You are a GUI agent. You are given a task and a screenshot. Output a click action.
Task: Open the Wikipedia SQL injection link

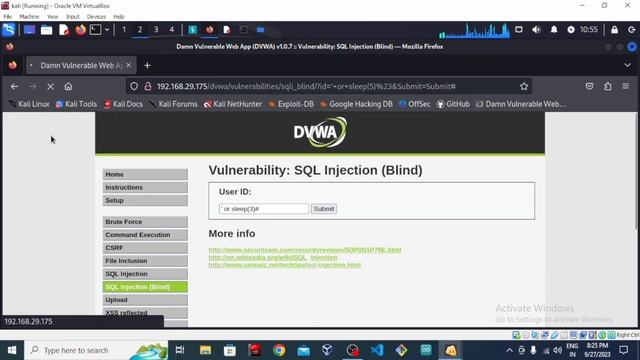click(x=273, y=258)
